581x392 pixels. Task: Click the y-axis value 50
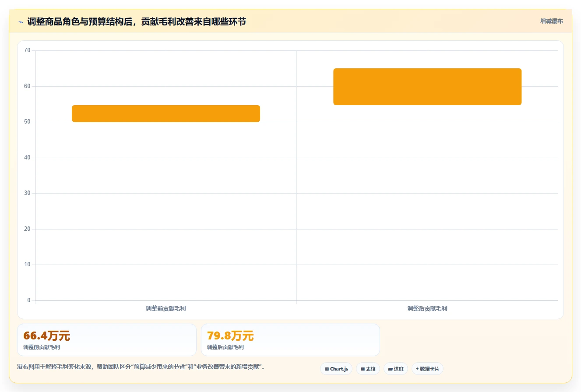point(27,122)
